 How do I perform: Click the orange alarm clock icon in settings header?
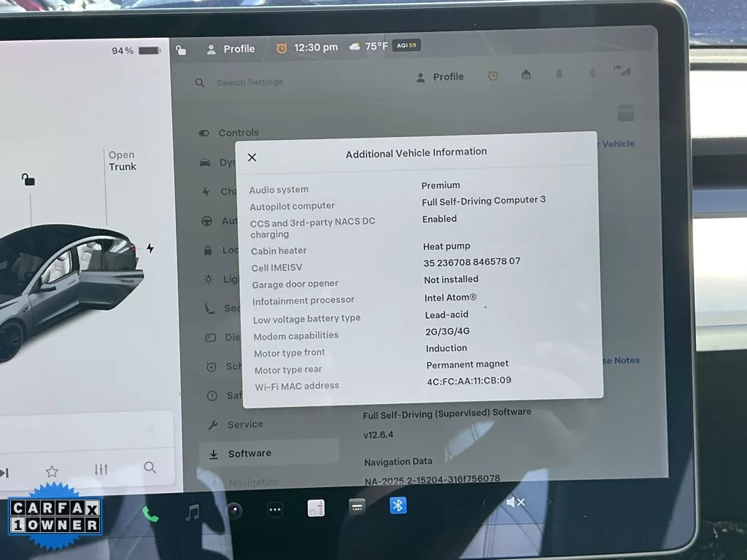pos(493,76)
